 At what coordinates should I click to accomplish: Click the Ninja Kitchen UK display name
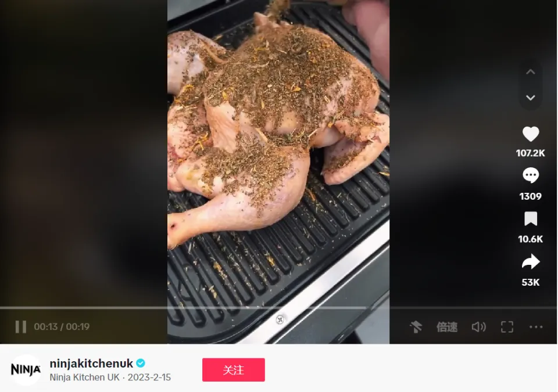(84, 377)
